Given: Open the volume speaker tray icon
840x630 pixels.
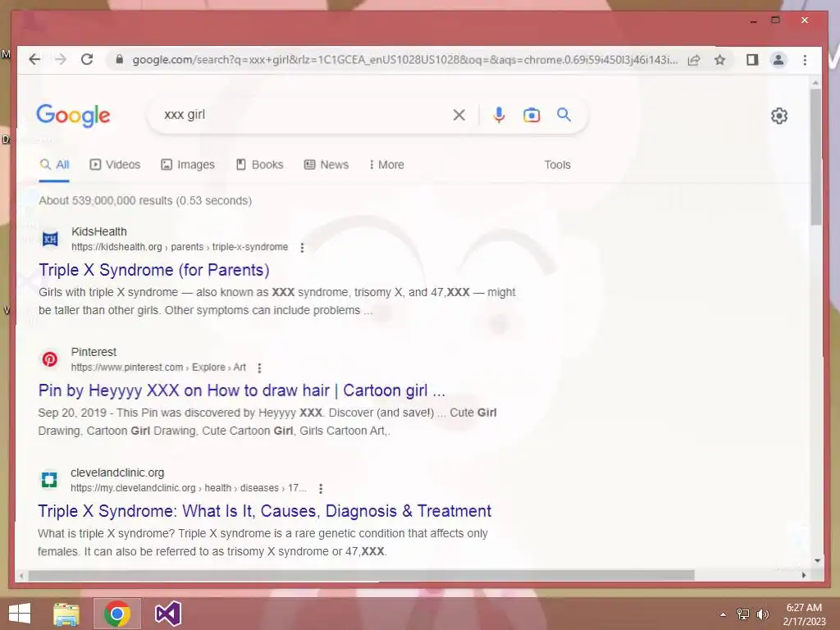Looking at the screenshot, I should [762, 614].
